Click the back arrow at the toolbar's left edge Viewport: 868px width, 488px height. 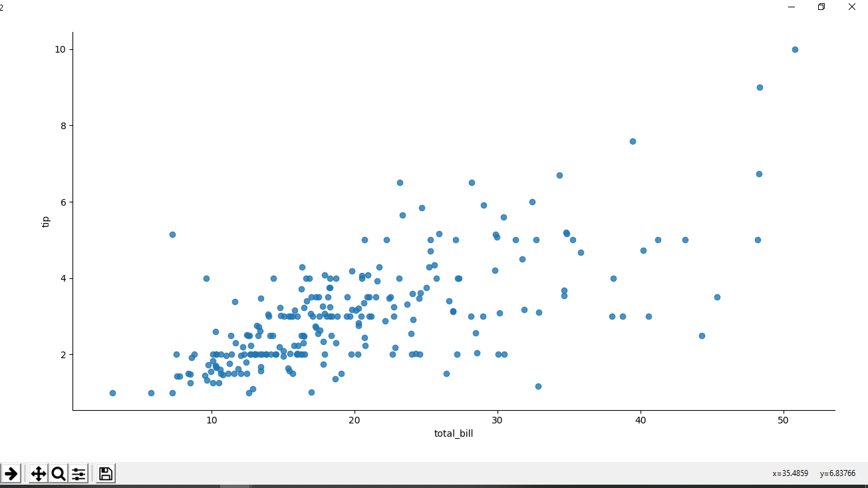coord(11,473)
